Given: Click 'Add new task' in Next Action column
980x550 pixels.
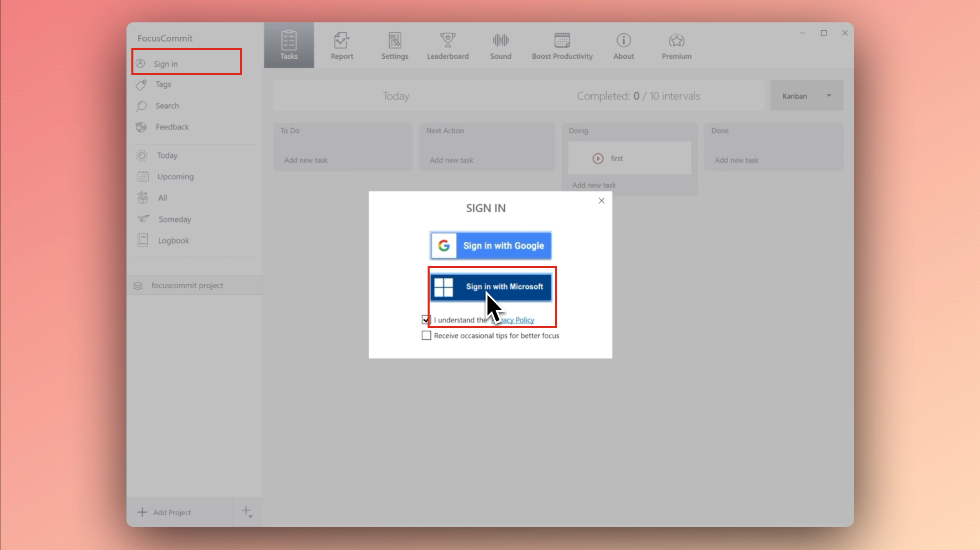Looking at the screenshot, I should [451, 160].
